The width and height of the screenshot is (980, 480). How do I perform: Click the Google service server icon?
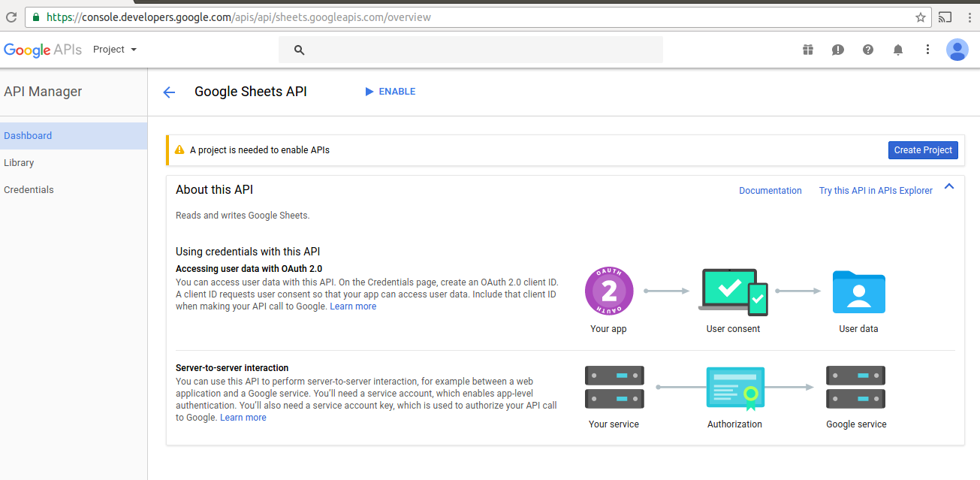click(856, 386)
